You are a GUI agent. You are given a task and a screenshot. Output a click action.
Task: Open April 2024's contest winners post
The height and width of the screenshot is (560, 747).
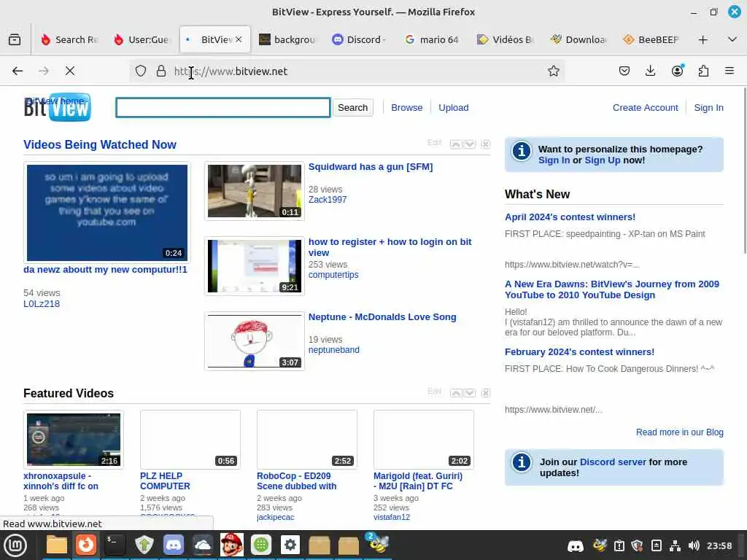[570, 217]
